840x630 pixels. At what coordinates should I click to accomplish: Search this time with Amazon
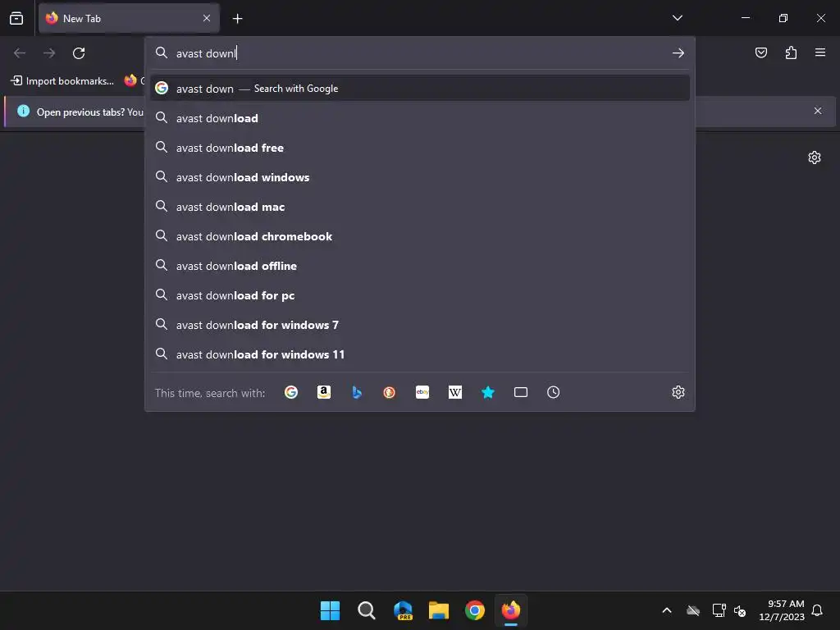323,392
